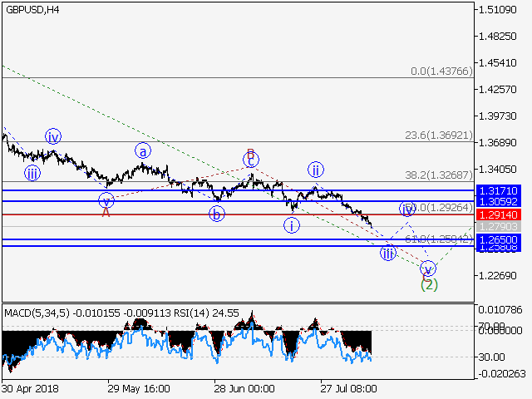Click the circled wave 'a' label

[x=142, y=151]
